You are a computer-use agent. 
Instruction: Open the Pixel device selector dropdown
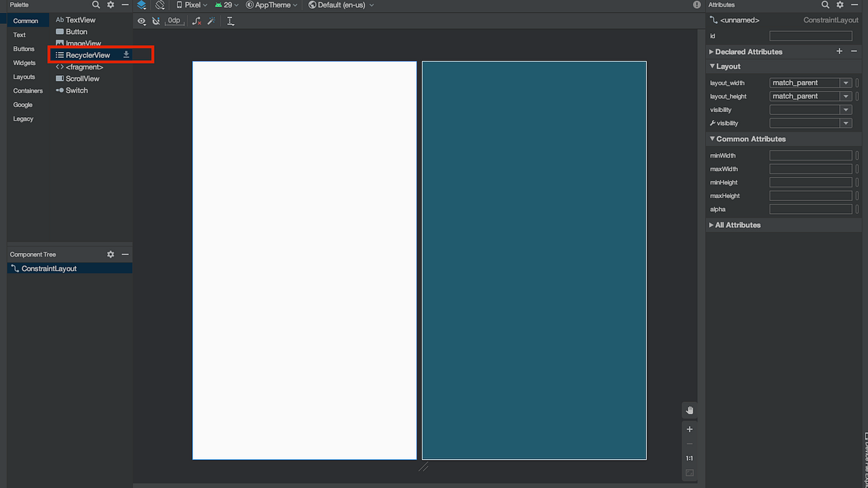(x=191, y=4)
